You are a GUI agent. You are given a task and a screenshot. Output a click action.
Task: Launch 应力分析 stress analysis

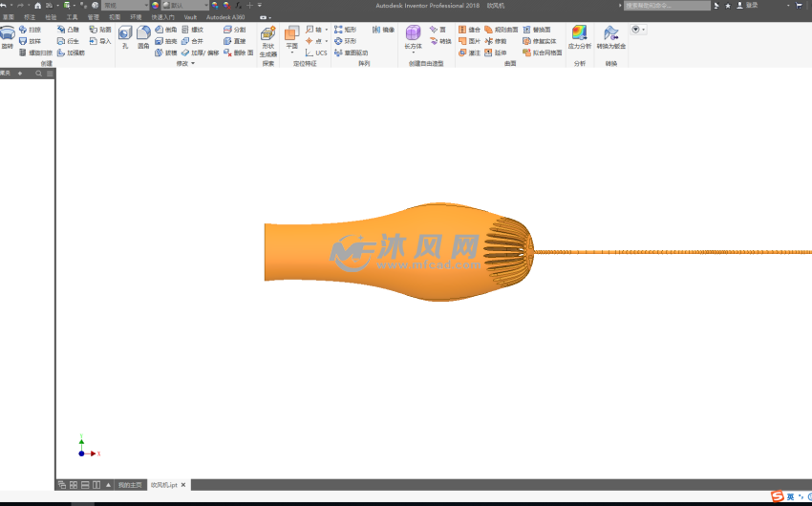(579, 37)
